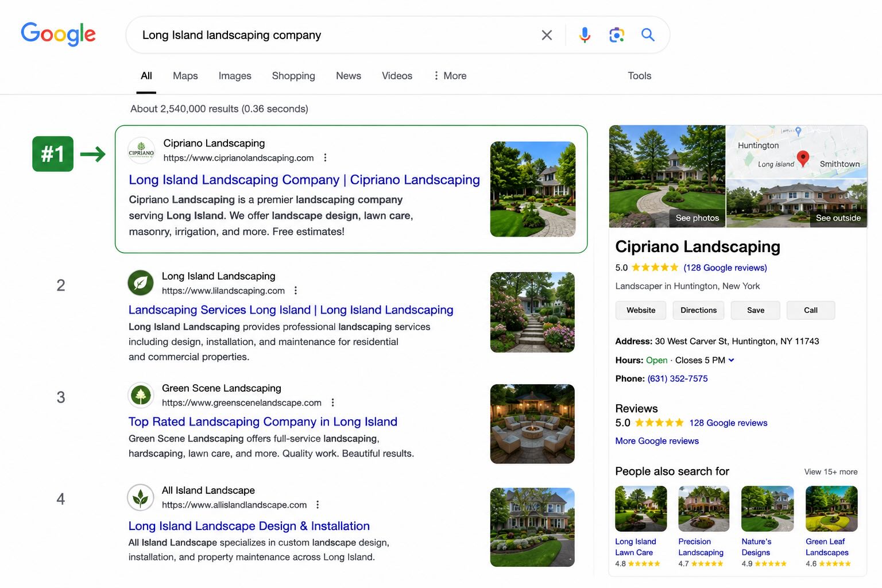Open the Long Island Landscaping Company | Cipriano link

[x=304, y=180]
